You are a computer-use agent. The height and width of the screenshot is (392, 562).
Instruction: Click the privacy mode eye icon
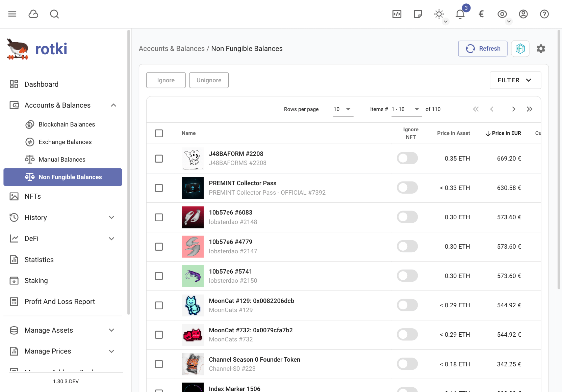(x=502, y=14)
